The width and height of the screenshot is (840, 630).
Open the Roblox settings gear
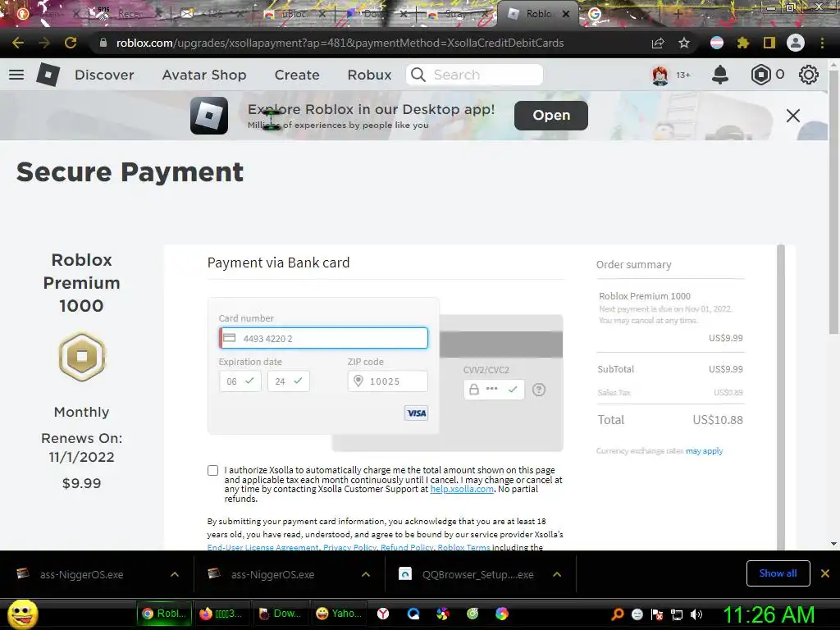[x=808, y=75]
